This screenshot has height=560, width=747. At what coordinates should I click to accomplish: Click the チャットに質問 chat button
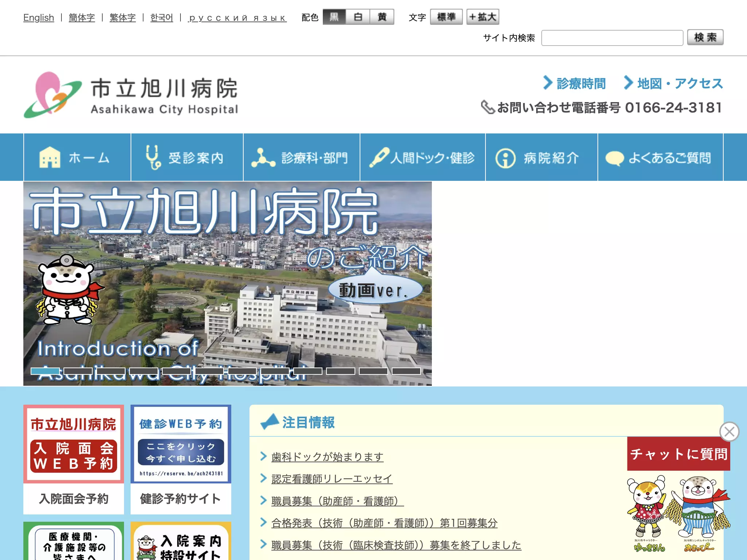pos(678,454)
